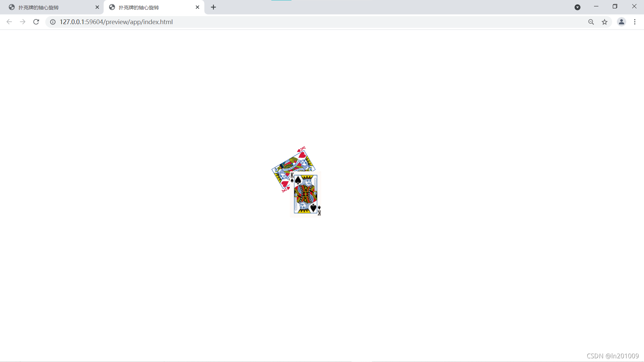Click the browser back arrow
Image resolution: width=644 pixels, height=362 pixels.
(x=9, y=22)
